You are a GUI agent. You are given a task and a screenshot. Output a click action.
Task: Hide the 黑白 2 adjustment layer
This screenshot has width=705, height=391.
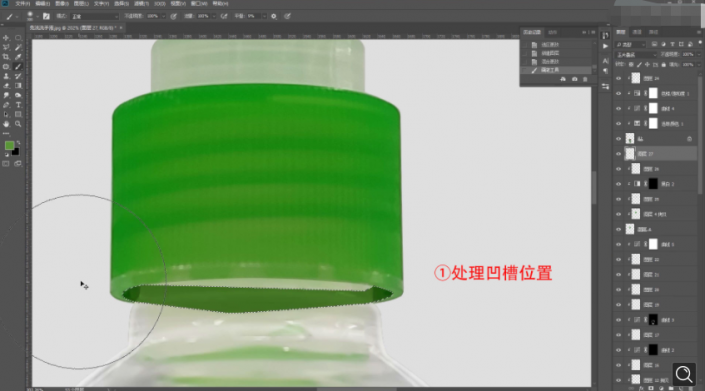pos(618,184)
